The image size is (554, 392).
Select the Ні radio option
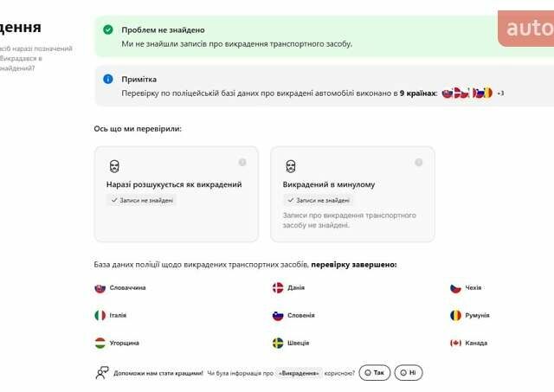(x=409, y=373)
